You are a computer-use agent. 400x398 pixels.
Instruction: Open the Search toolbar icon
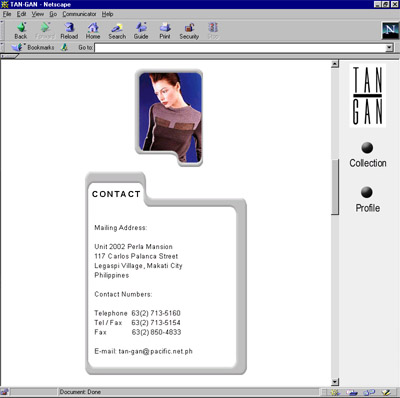coord(117,28)
